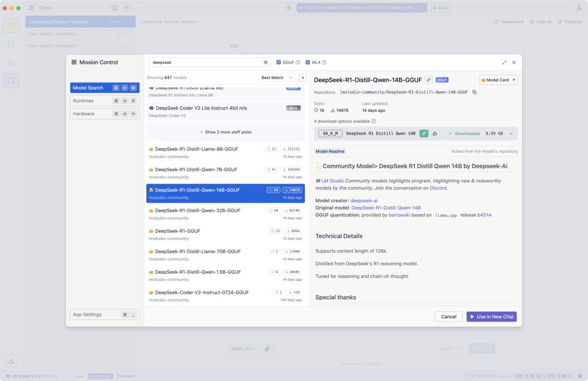The width and height of the screenshot is (588, 381).
Task: Eject the loaded model
Action: (x=440, y=8)
